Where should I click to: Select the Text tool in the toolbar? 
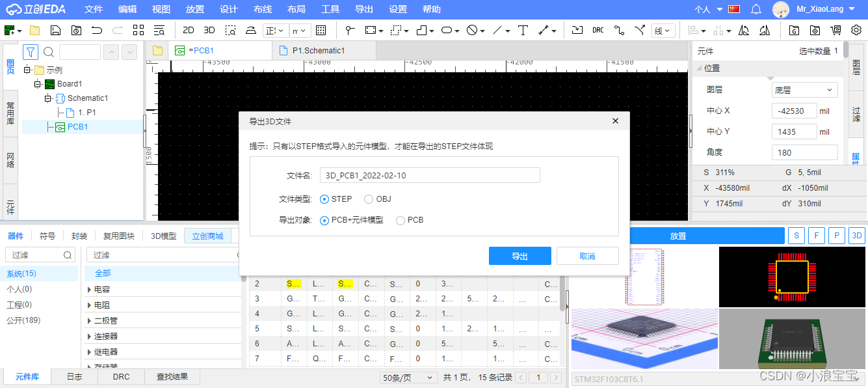coord(523,30)
